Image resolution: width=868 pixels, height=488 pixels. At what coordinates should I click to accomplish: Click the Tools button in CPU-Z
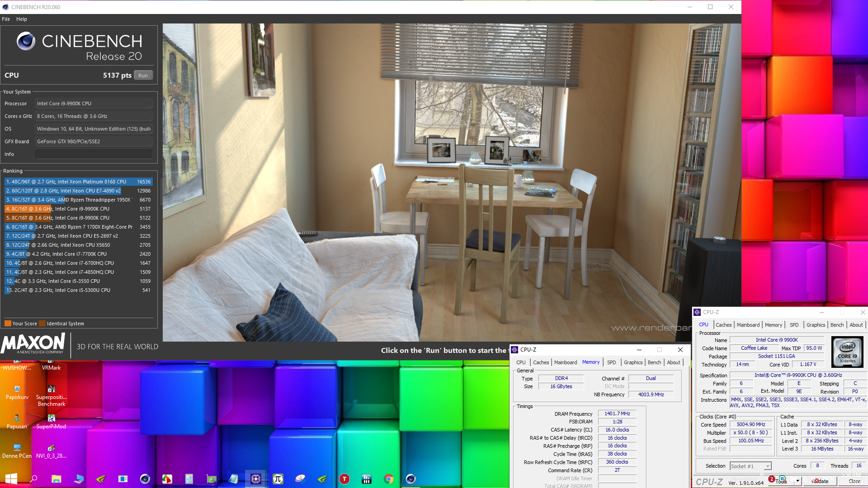pos(781,481)
